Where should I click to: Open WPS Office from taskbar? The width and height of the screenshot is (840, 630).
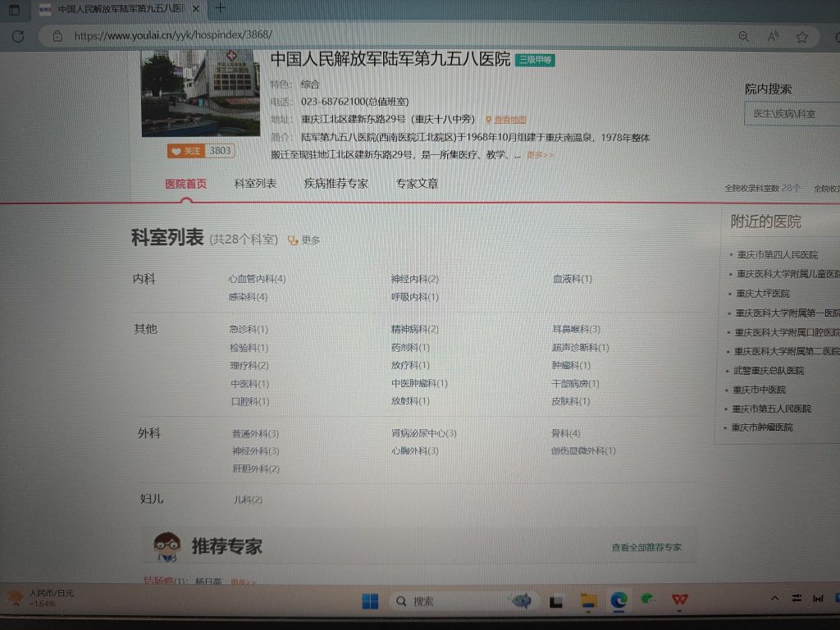tap(679, 600)
